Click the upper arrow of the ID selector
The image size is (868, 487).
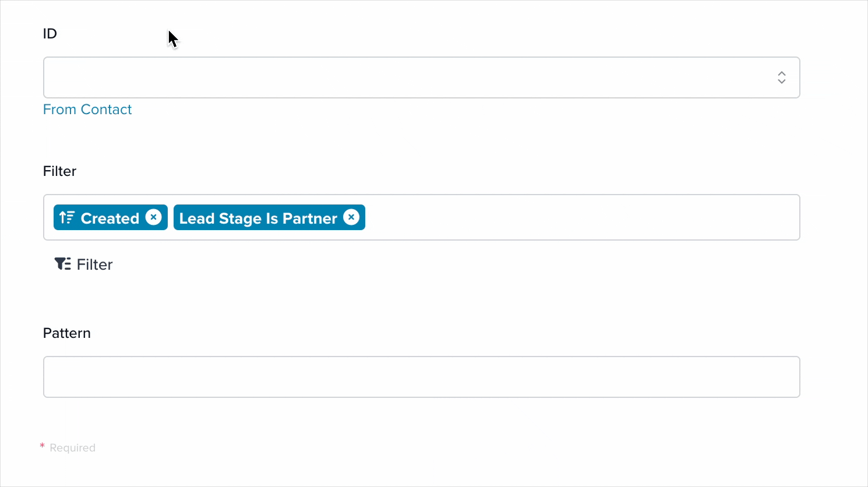(x=782, y=73)
